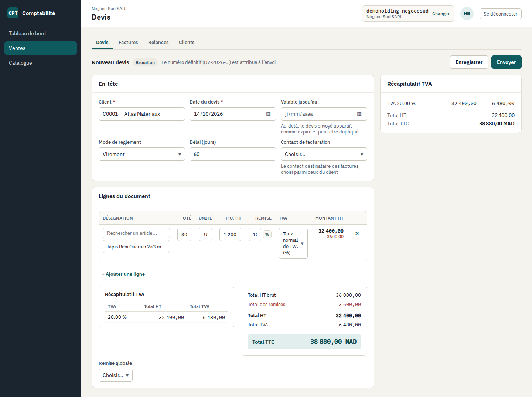
Task: Click the P.U. HT price field
Action: coord(231,234)
